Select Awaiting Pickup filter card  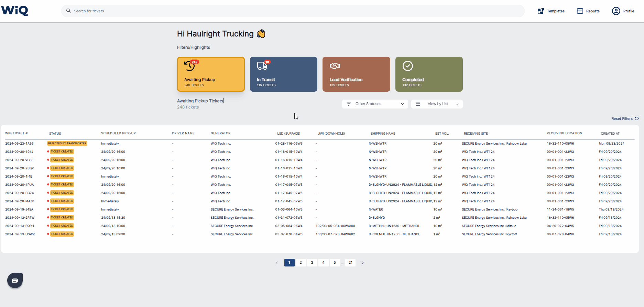(211, 74)
